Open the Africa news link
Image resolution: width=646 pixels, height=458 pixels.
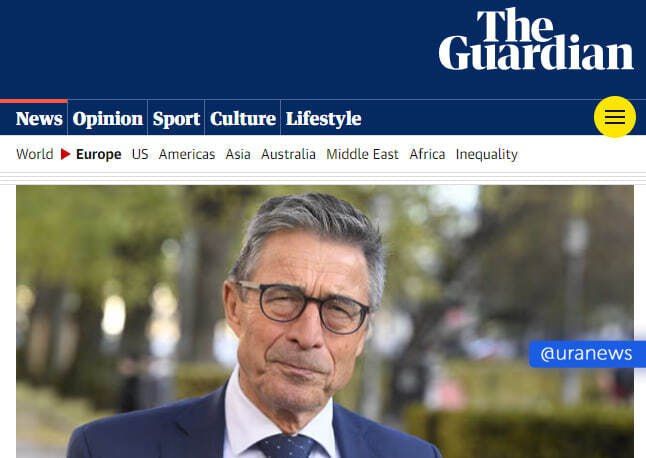click(427, 154)
